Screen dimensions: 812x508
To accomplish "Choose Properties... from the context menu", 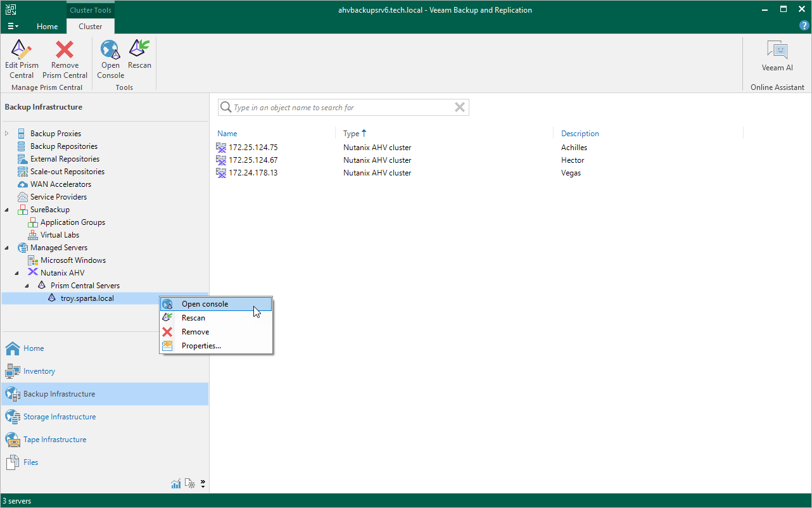I will [x=216, y=346].
